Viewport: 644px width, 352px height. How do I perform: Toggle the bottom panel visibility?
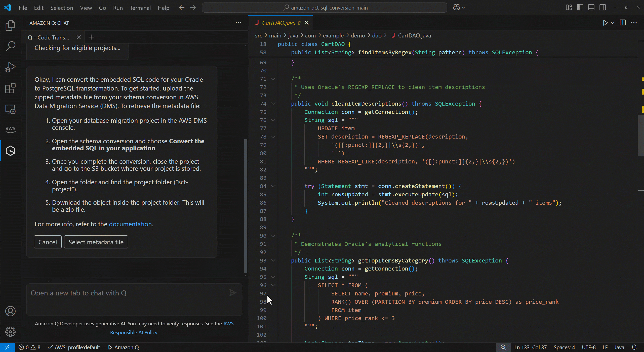[x=591, y=7]
